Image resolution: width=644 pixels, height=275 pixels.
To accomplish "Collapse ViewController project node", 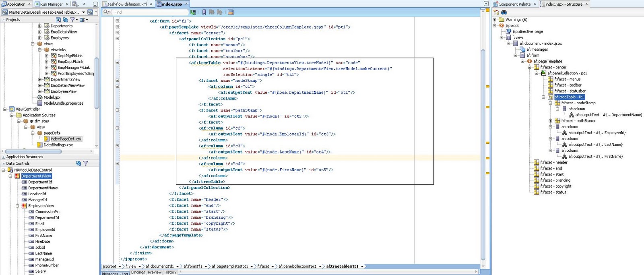I will pyautogui.click(x=5, y=109).
